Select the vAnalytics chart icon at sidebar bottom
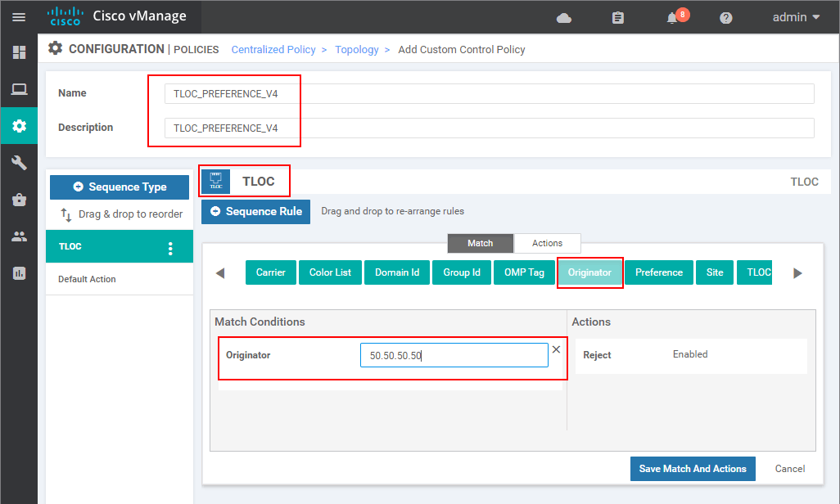 click(18, 272)
